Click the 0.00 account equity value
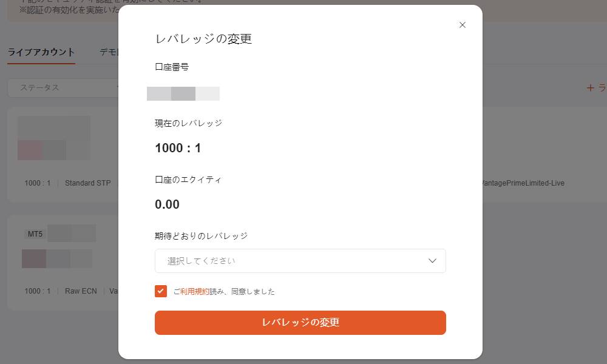The height and width of the screenshot is (364, 607). point(168,204)
